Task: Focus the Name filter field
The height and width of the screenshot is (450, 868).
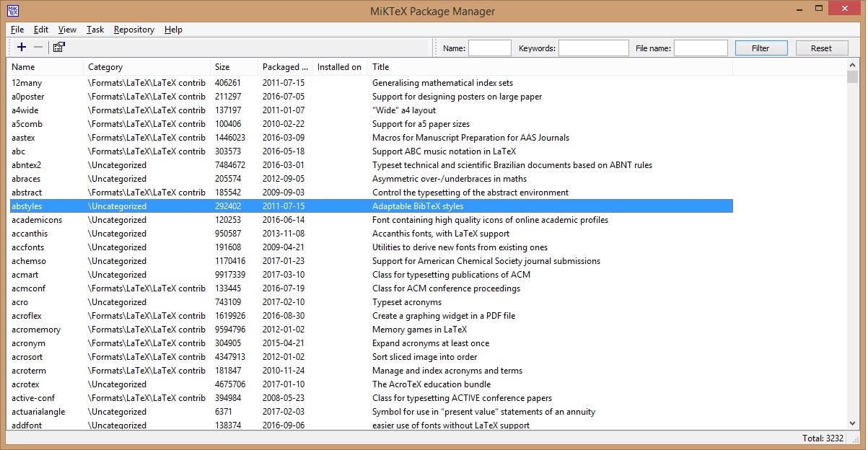Action: (490, 48)
